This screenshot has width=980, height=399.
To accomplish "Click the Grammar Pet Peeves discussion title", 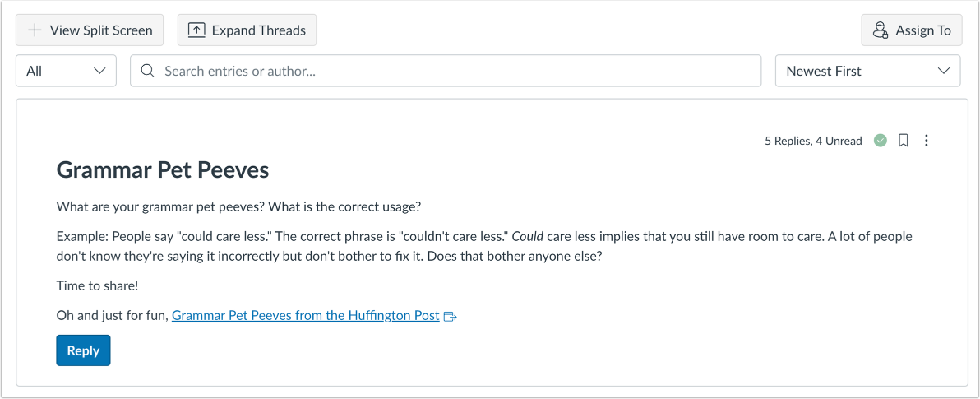I will 163,170.
